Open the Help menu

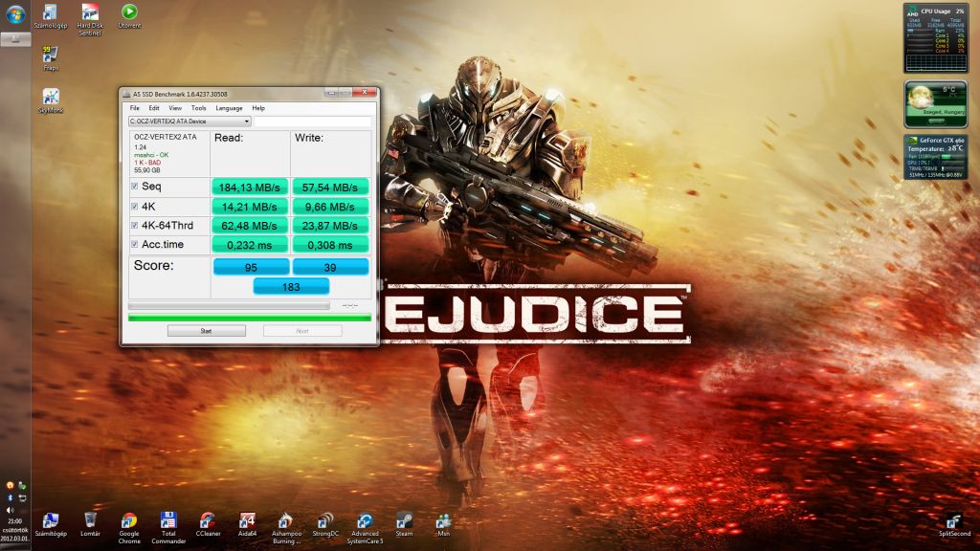[x=258, y=108]
